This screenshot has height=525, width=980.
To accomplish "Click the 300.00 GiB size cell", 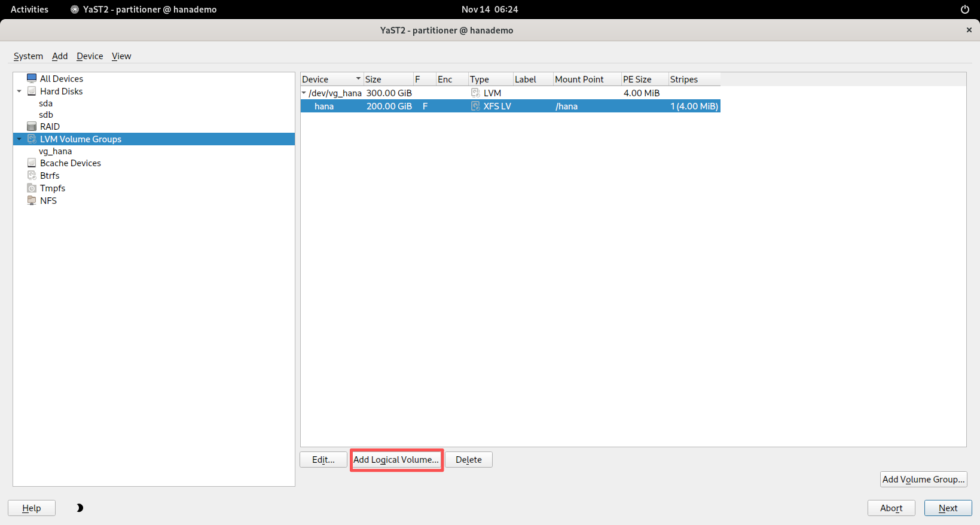I will [x=389, y=93].
